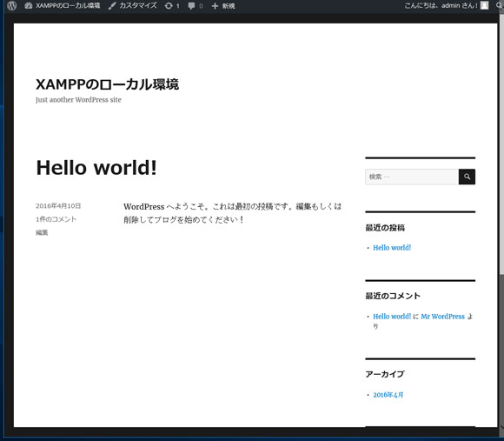This screenshot has height=441, width=504.
Task: Open the Mr WordPress commenter link
Action: point(442,317)
